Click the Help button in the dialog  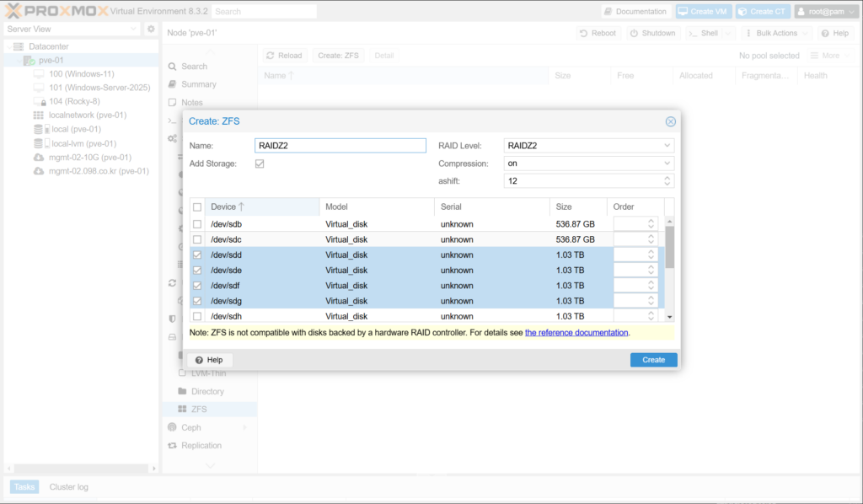[209, 360]
